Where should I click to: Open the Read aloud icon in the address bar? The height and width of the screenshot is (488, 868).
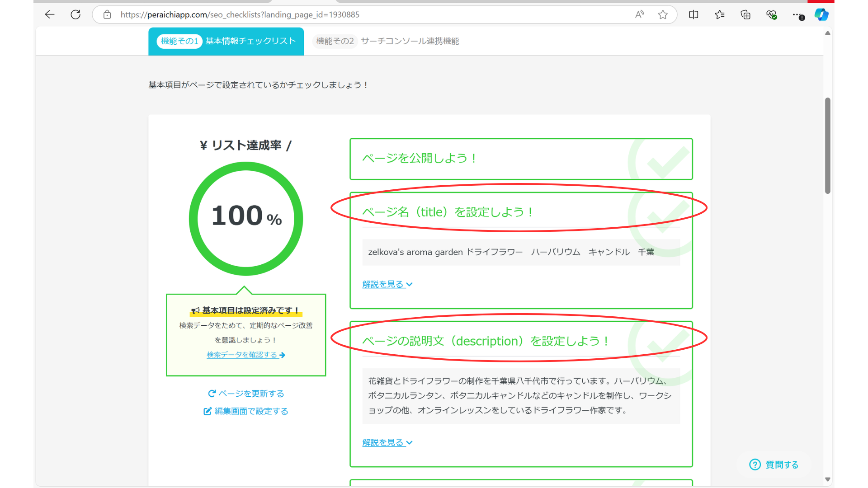point(639,14)
